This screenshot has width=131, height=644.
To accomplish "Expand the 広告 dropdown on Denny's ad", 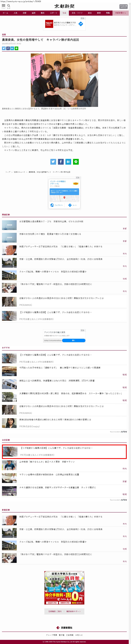I will pos(78,177).
